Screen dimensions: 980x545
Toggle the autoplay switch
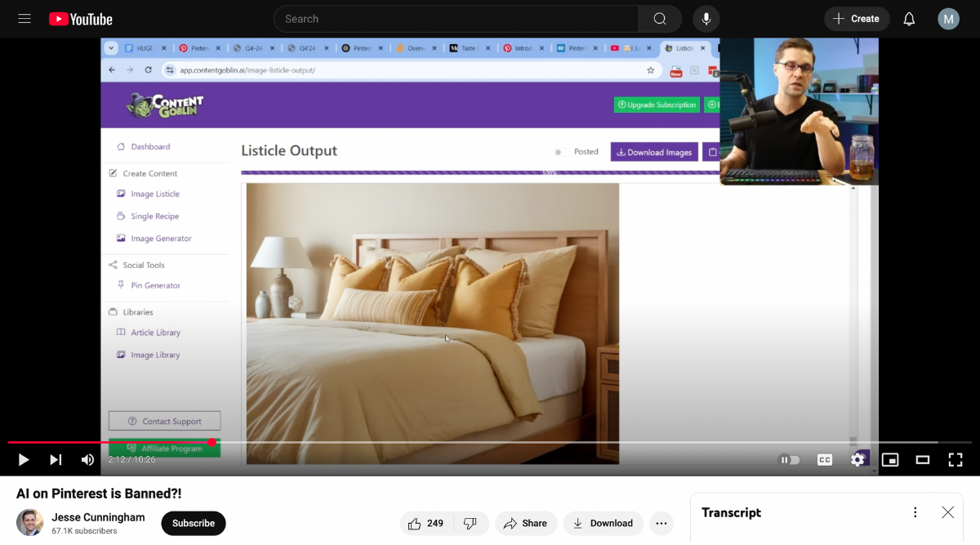[790, 460]
